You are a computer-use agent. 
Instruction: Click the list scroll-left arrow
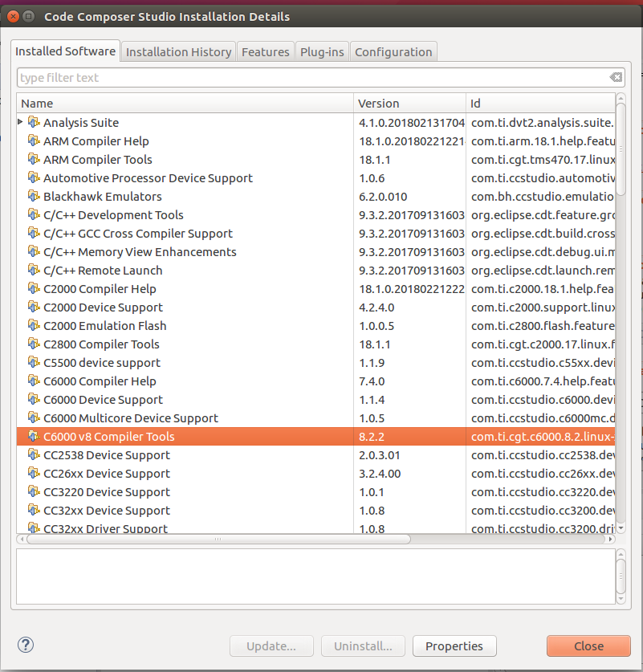click(x=22, y=540)
